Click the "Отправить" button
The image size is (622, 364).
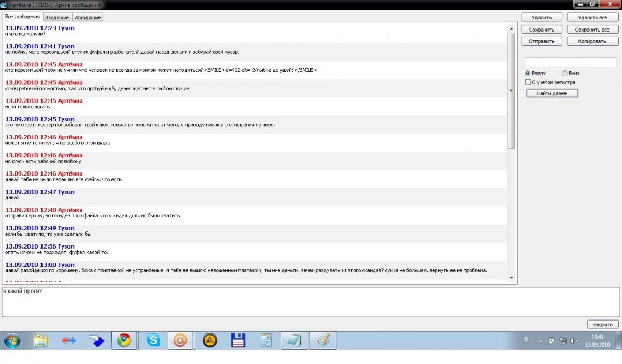[x=542, y=41]
